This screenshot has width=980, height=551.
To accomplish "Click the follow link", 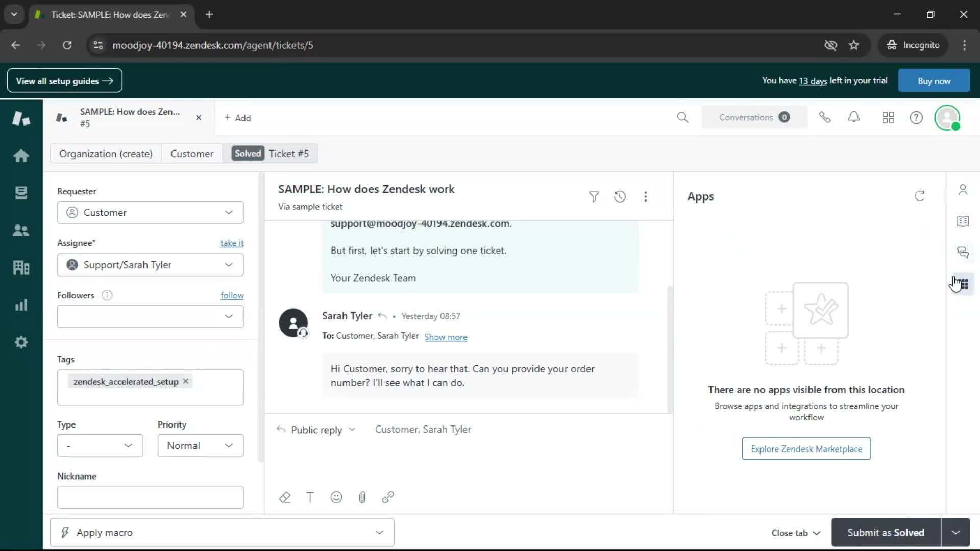I will pyautogui.click(x=232, y=295).
